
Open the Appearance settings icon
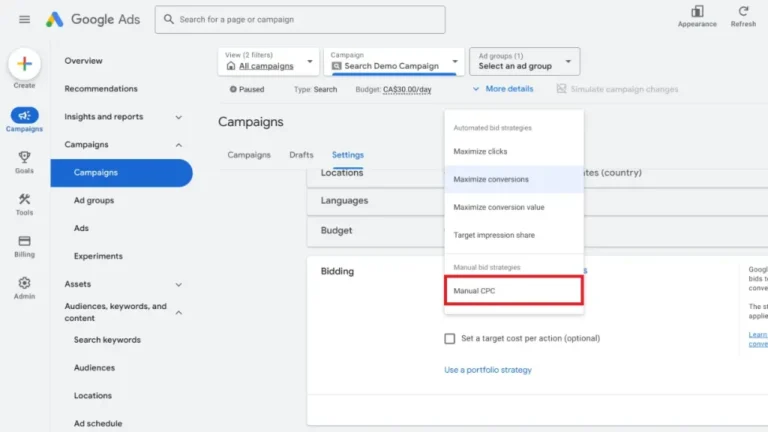pos(697,12)
